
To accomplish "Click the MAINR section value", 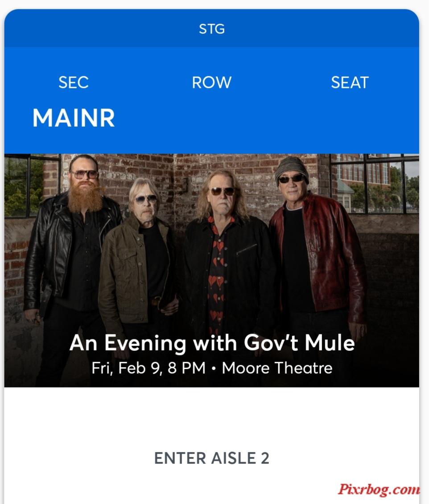I will (74, 118).
